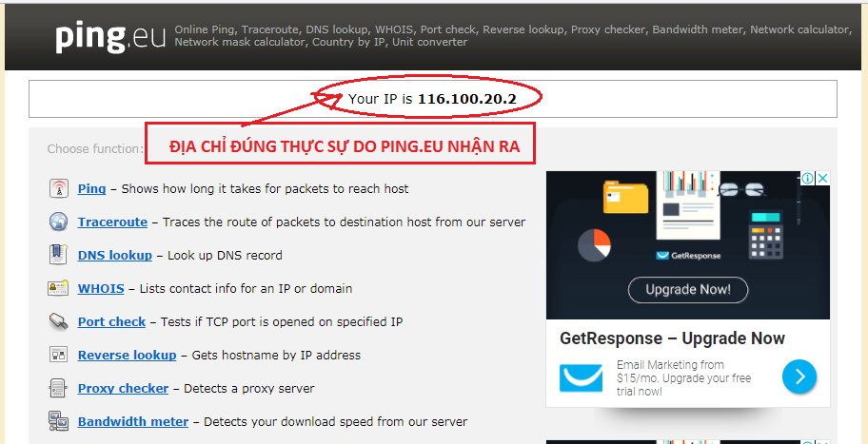
Task: Click Upgrade Now! button in ad
Action: (x=687, y=289)
